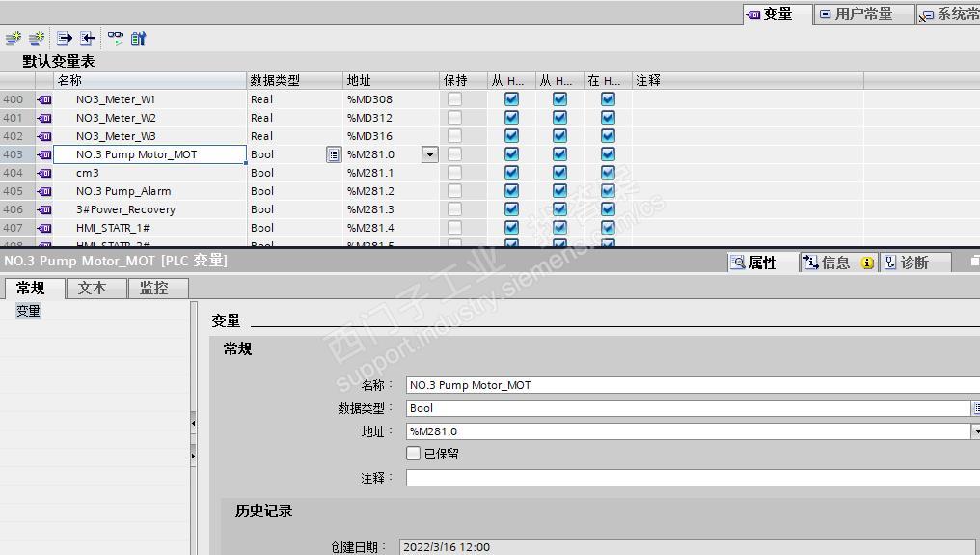980x555 pixels.
Task: Click the 保持 column header
Action: coord(462,81)
